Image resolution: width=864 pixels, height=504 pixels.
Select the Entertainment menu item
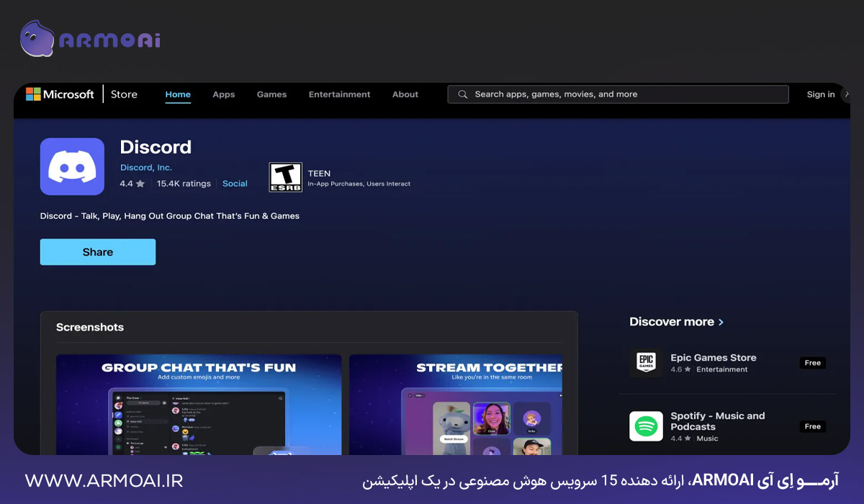[339, 94]
